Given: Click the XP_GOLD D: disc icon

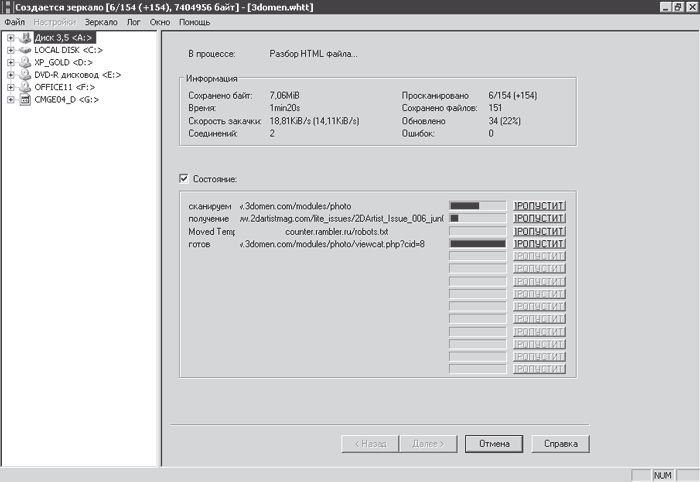Looking at the screenshot, I should point(25,62).
